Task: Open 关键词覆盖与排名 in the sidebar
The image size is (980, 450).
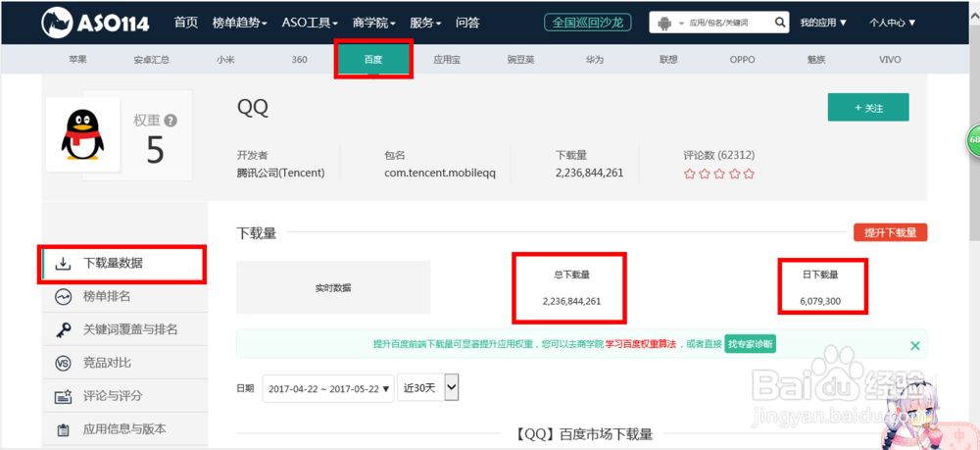Action: (125, 330)
